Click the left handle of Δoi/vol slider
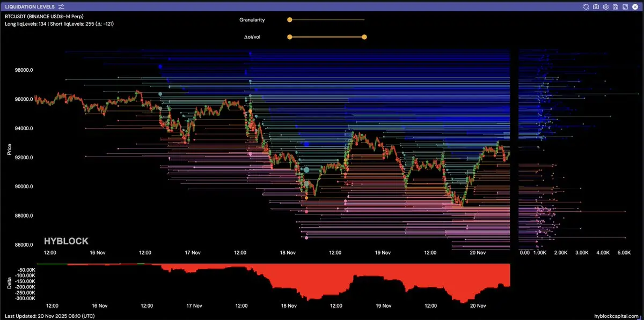644x320 pixels. click(x=289, y=37)
